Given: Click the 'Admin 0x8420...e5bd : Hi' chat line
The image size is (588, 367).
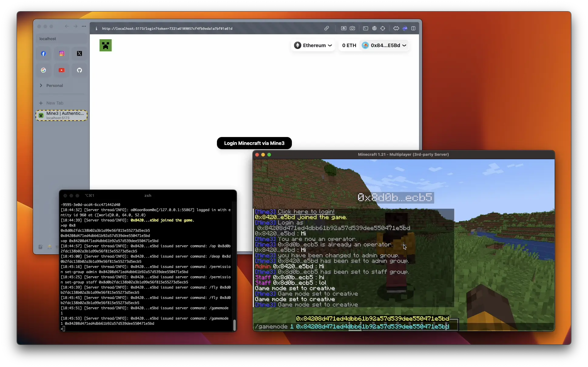Looking at the screenshot, I should [x=289, y=266].
